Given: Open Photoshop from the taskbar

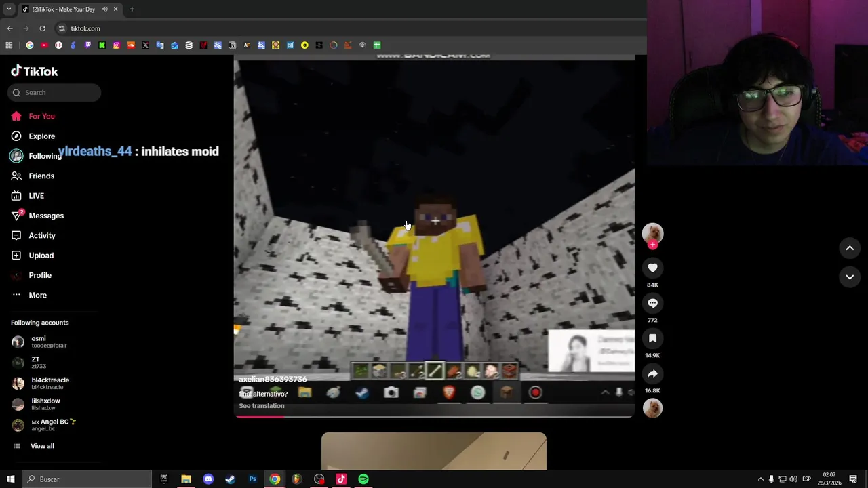Looking at the screenshot, I should click(252, 479).
